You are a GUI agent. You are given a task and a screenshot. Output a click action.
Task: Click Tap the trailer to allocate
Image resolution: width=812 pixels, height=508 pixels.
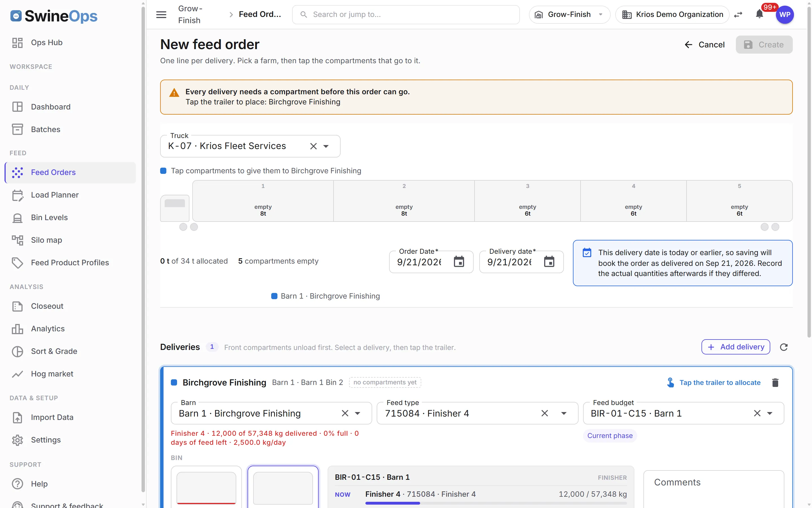[x=714, y=383]
